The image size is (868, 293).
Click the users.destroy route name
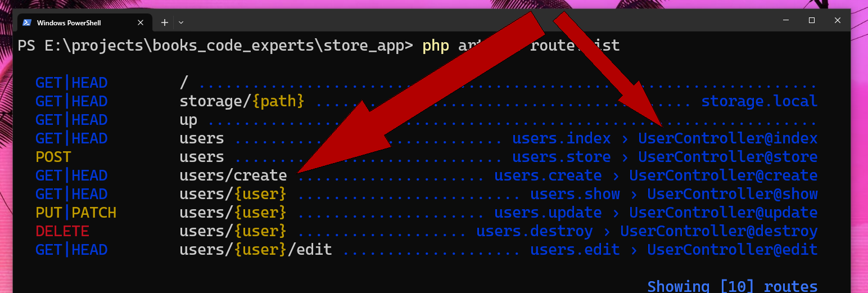pyautogui.click(x=534, y=231)
